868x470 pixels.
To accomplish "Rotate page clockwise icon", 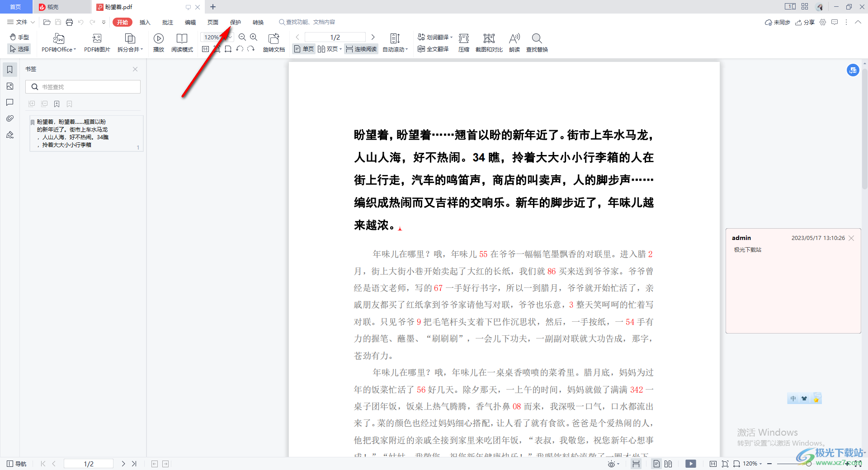I will [x=251, y=49].
